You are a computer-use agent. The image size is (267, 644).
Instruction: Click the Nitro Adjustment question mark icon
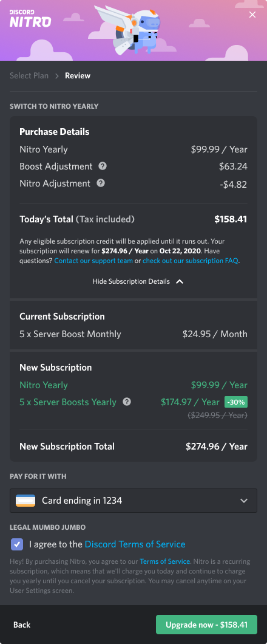click(101, 183)
